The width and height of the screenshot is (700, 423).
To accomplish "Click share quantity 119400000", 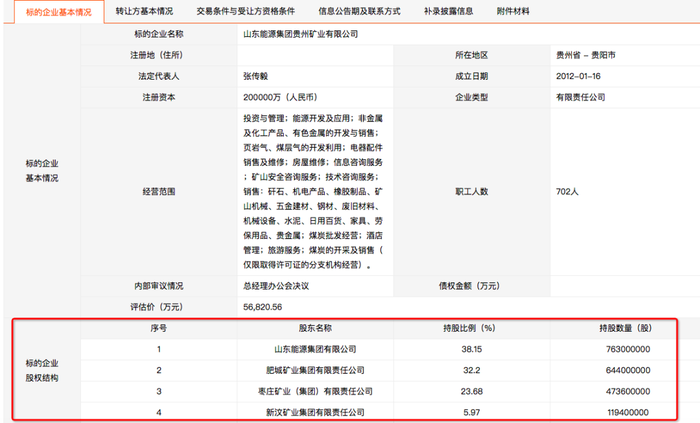I will 628,412.
